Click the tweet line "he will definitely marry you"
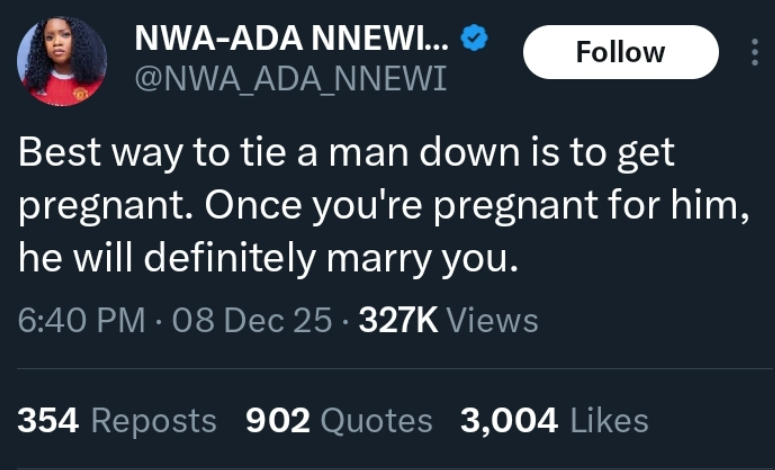The width and height of the screenshot is (775, 470). [x=268, y=259]
